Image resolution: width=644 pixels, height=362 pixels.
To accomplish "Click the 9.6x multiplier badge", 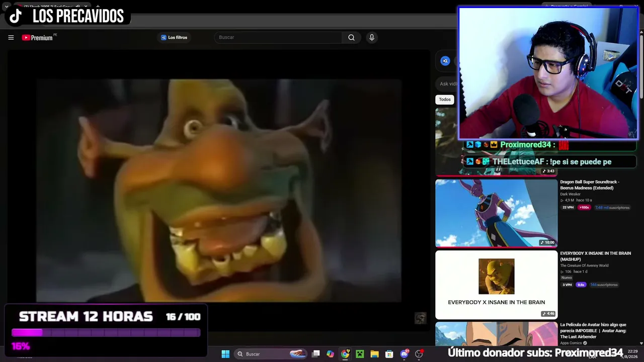I will tap(581, 285).
